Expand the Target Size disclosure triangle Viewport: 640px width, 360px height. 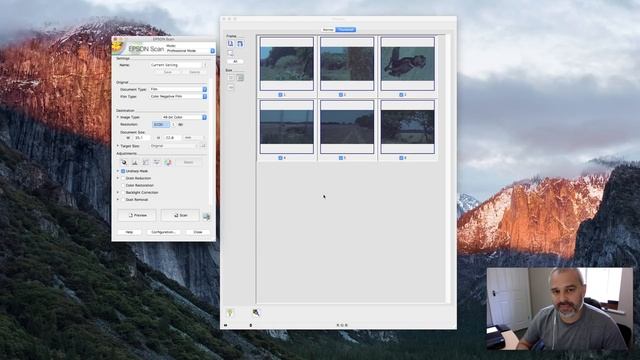click(x=118, y=146)
